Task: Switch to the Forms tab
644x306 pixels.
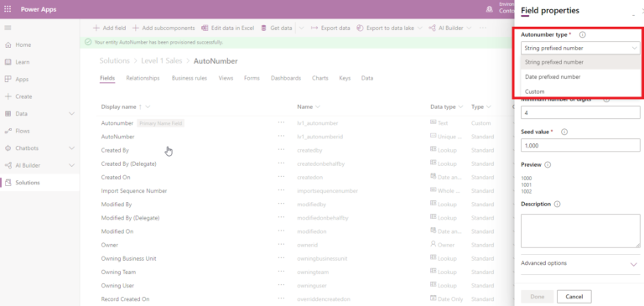Action: pos(252,78)
